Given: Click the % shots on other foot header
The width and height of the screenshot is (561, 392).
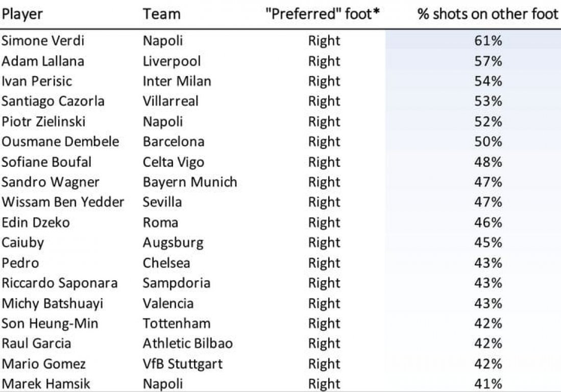Looking at the screenshot, I should [x=487, y=14].
